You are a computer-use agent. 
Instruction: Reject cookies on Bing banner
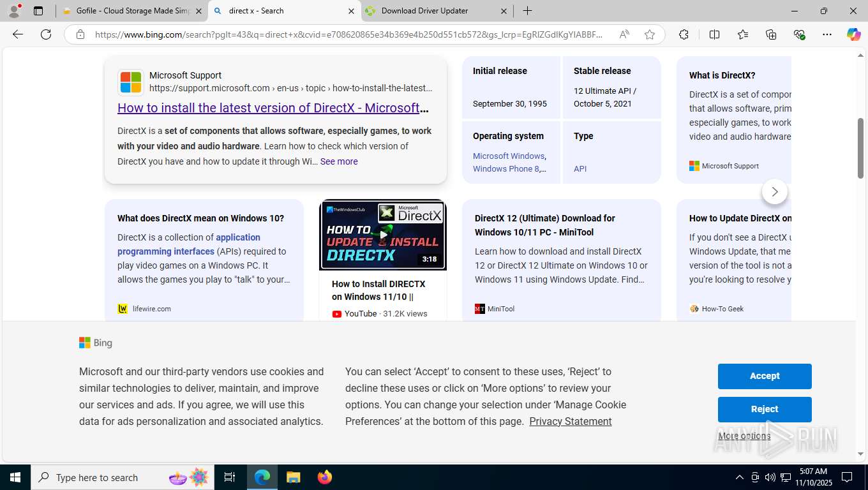click(x=765, y=409)
